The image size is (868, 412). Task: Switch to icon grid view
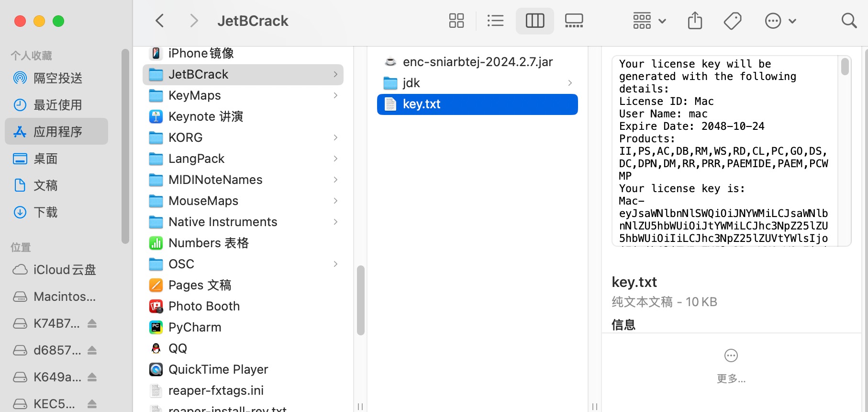coord(456,21)
